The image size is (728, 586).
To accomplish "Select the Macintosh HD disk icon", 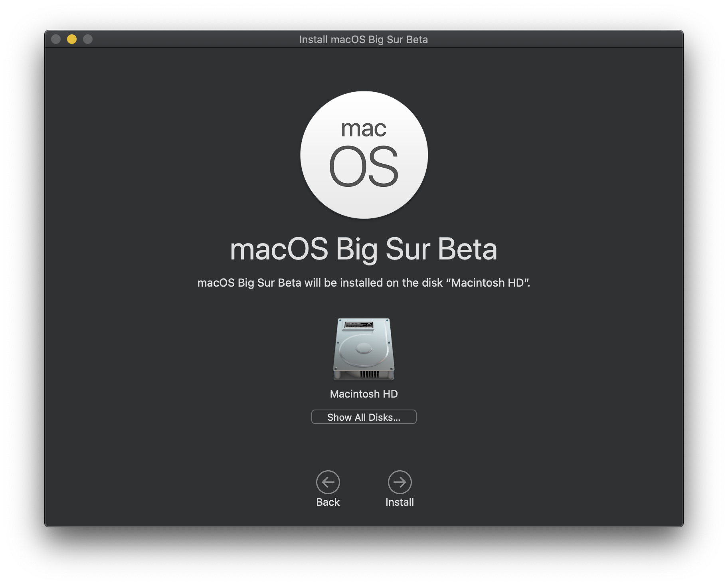I will tap(364, 349).
